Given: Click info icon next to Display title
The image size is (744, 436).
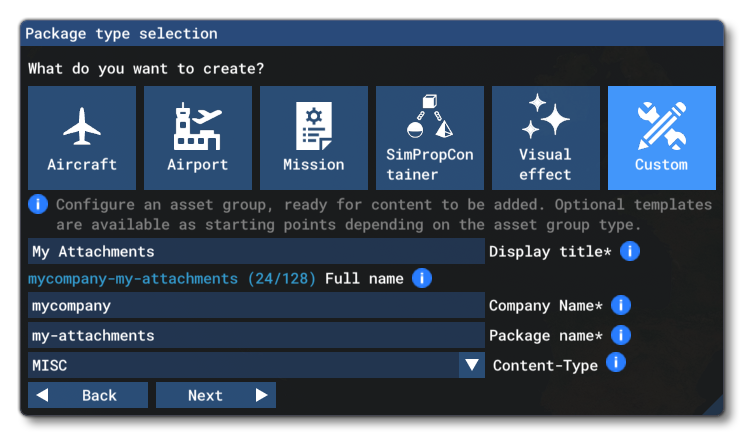Looking at the screenshot, I should tap(629, 251).
